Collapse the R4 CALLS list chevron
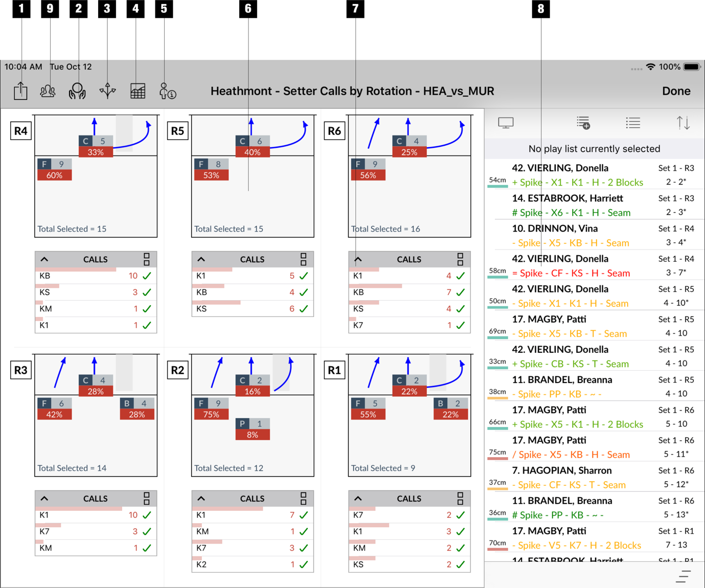Viewport: 705px width, 588px height. pos(44,259)
